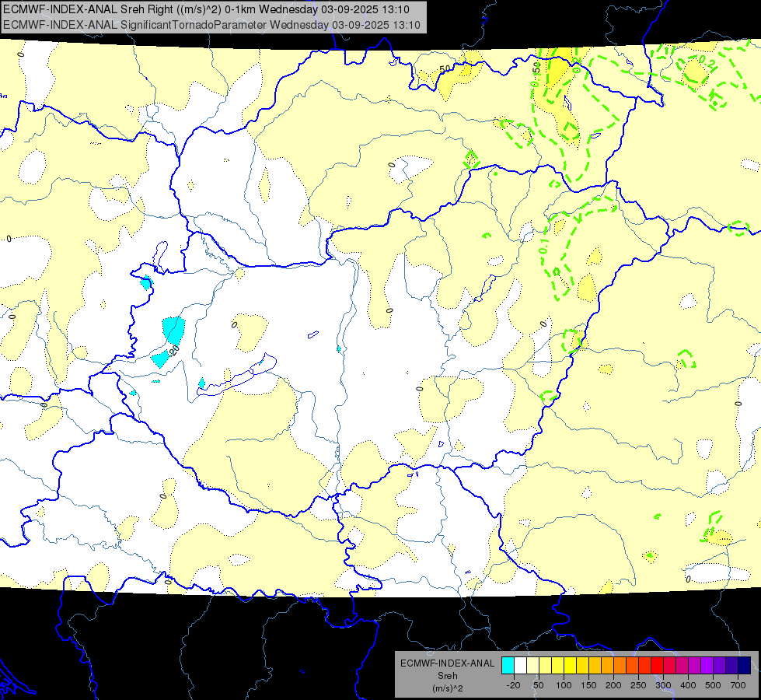Click the '(m/s)^2' unit label in the legend
The image size is (761, 700).
coord(447,688)
